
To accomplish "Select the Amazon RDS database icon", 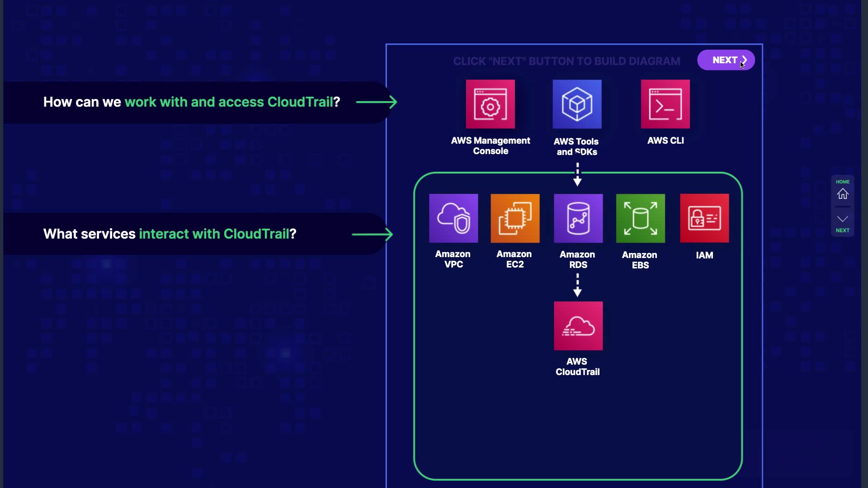I will pyautogui.click(x=578, y=218).
